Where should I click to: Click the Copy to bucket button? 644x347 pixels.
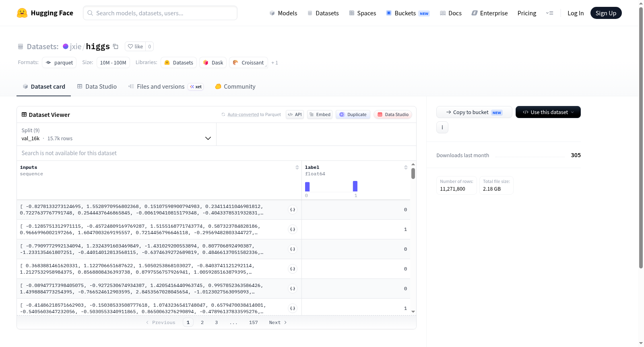[474, 112]
